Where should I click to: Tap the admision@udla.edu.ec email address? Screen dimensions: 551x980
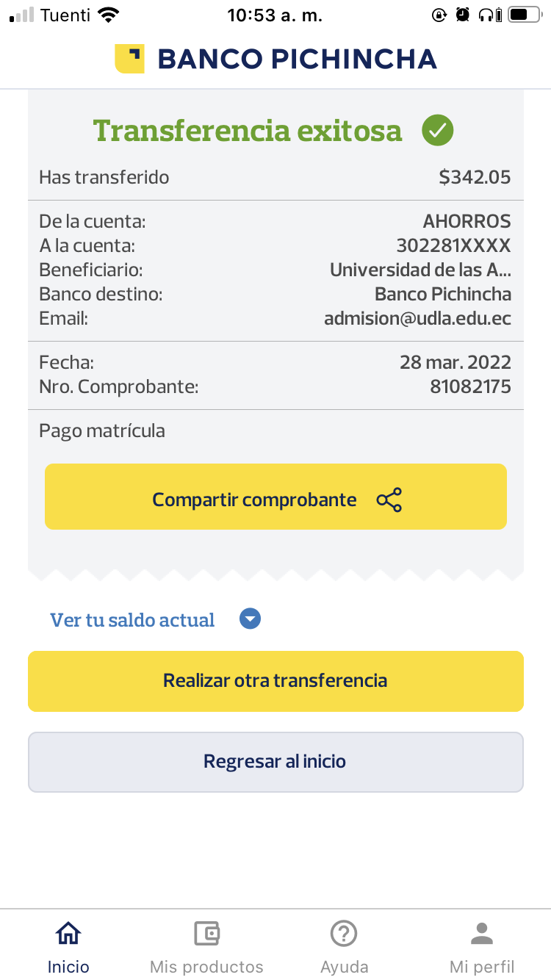click(417, 318)
